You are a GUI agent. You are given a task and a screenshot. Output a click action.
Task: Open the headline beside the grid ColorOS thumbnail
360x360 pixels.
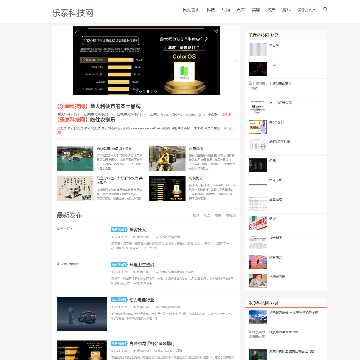pos(196,178)
